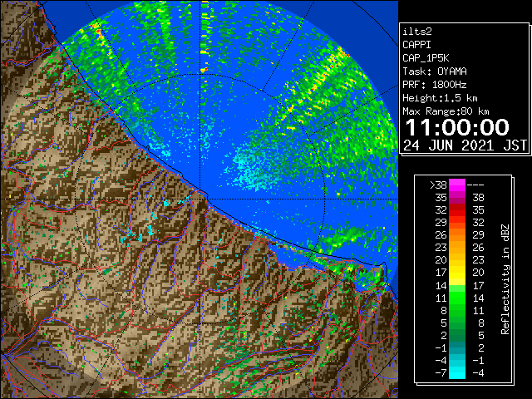Select the 'CAPPI' product type text
The height and width of the screenshot is (399, 532).
(x=416, y=45)
